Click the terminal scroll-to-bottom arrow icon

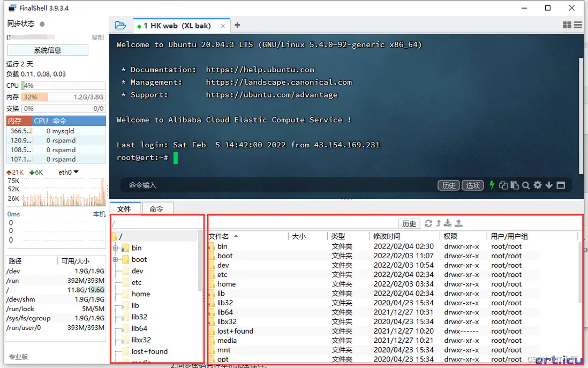(549, 185)
